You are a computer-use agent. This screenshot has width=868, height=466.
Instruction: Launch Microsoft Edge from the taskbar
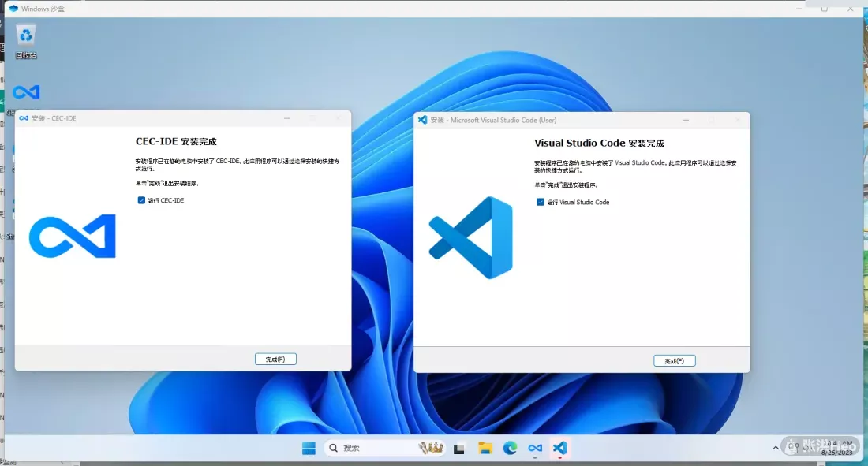tap(511, 448)
